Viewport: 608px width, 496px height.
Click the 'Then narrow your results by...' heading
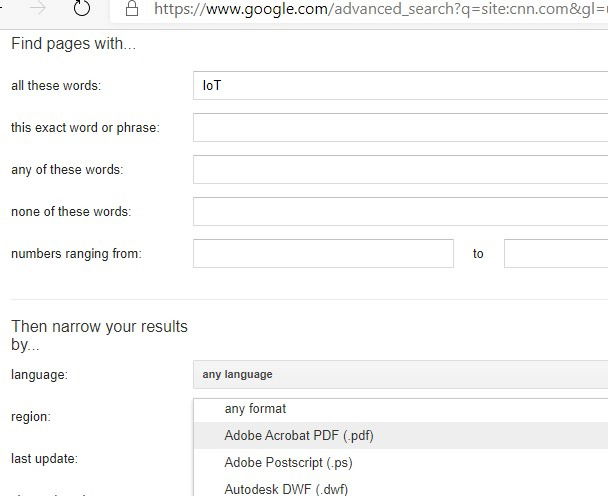tap(99, 335)
